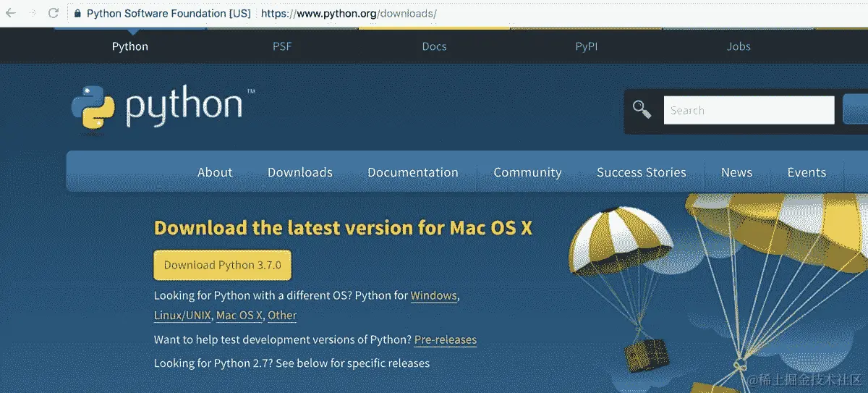The width and height of the screenshot is (868, 393).
Task: Click the heading Download the latest version for Mac OS X
Action: (344, 227)
